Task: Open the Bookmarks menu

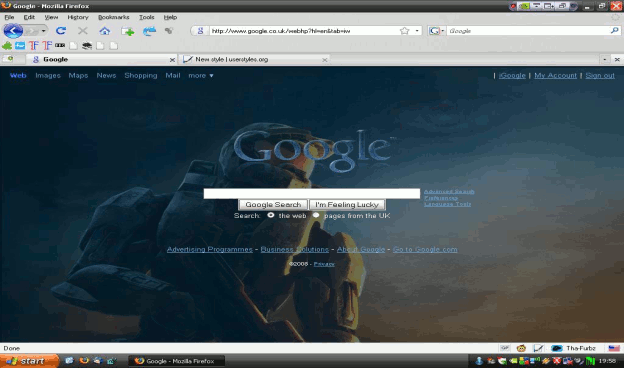Action: point(113,17)
